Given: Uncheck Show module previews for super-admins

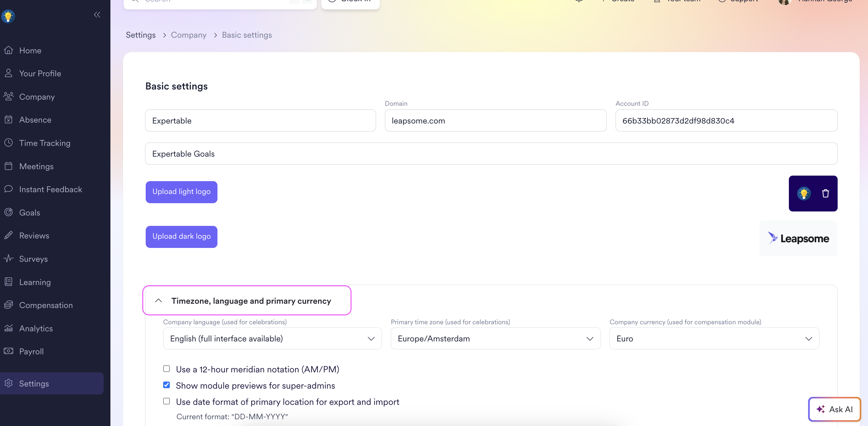Looking at the screenshot, I should coord(167,385).
